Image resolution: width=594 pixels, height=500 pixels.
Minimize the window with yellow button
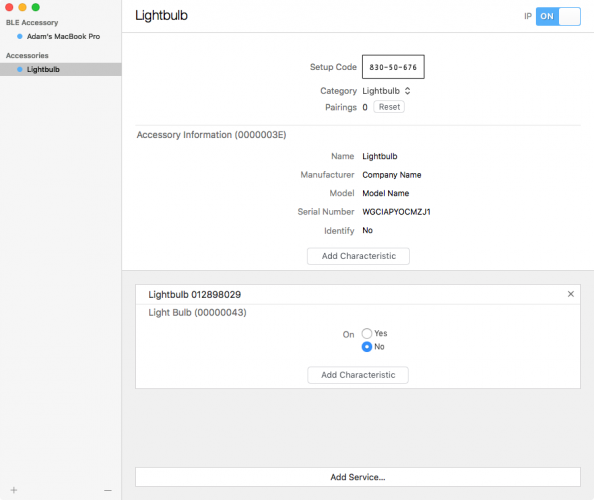point(22,7)
